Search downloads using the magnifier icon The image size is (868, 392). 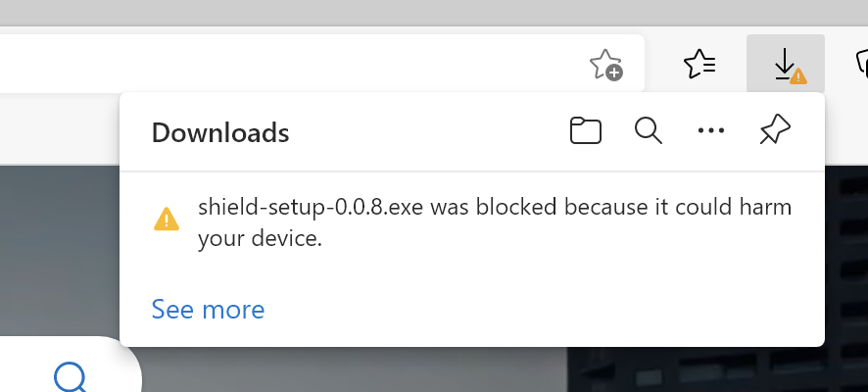(649, 130)
